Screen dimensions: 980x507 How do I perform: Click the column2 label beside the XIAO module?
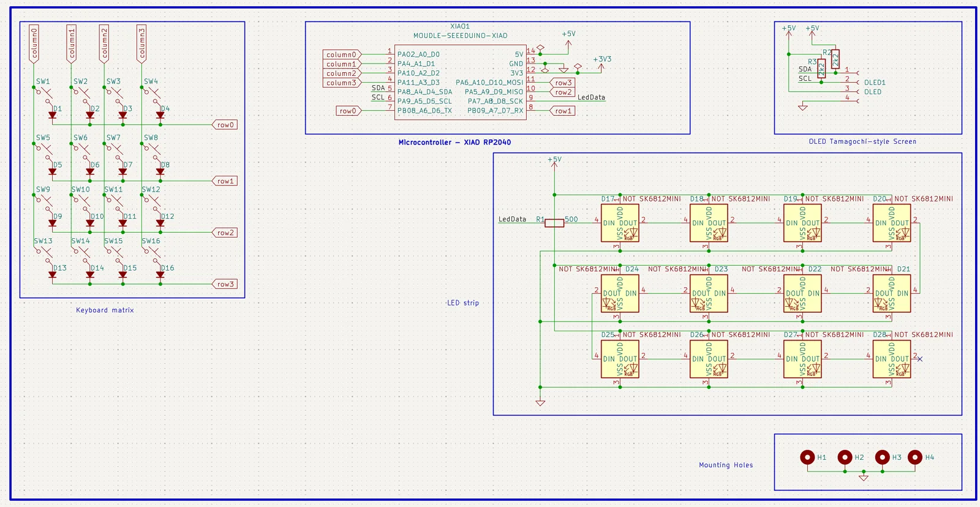point(342,73)
